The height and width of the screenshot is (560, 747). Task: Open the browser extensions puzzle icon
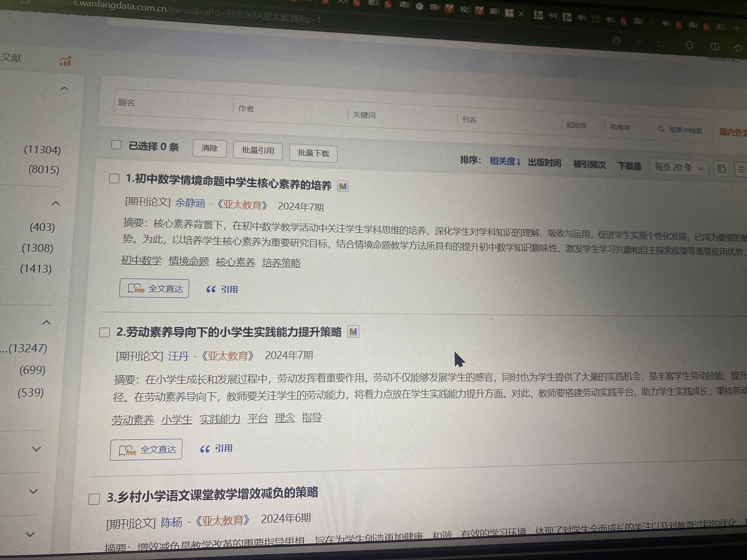point(690,45)
